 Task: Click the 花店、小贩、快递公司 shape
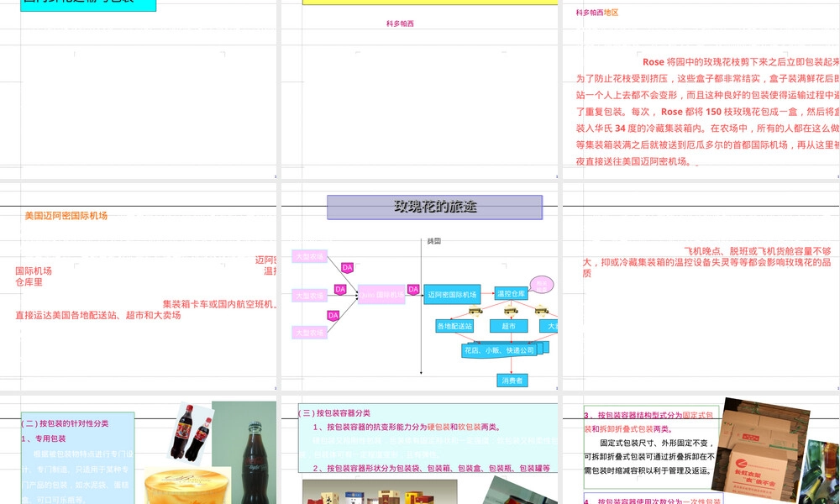click(x=499, y=350)
